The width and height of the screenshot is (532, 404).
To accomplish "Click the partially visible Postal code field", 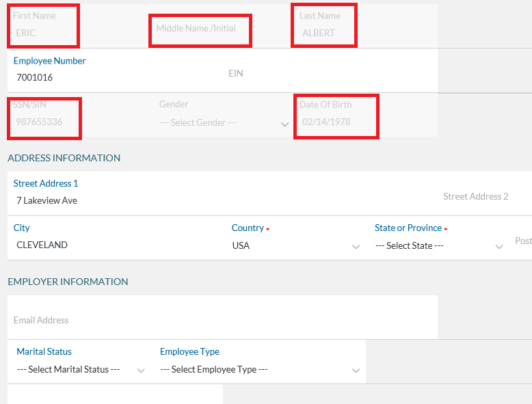I will 523,241.
